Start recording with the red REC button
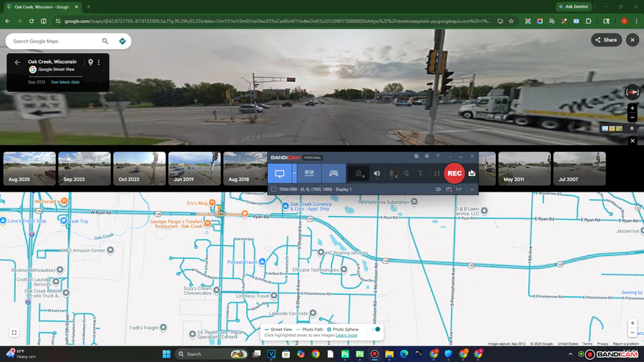644x362 pixels. coord(454,173)
